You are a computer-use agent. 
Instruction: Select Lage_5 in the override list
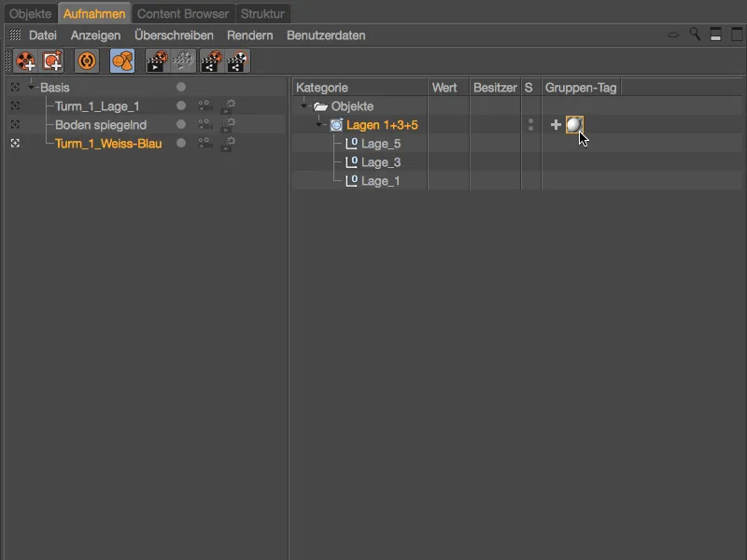pos(381,144)
